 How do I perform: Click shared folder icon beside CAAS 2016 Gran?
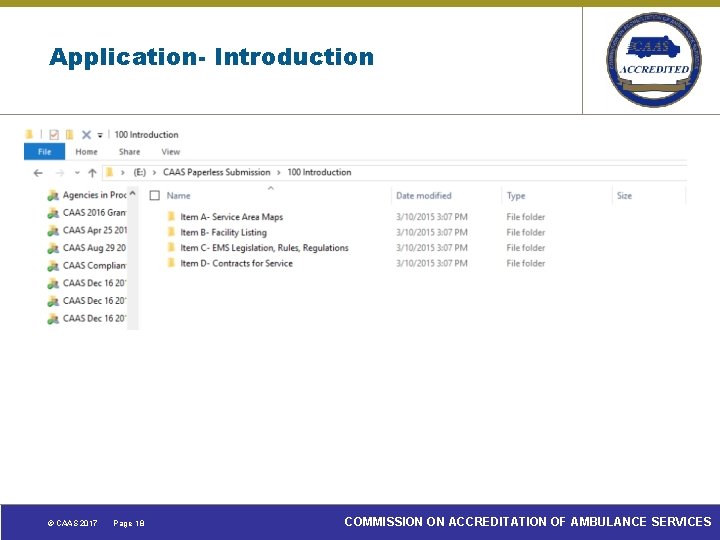tap(53, 213)
